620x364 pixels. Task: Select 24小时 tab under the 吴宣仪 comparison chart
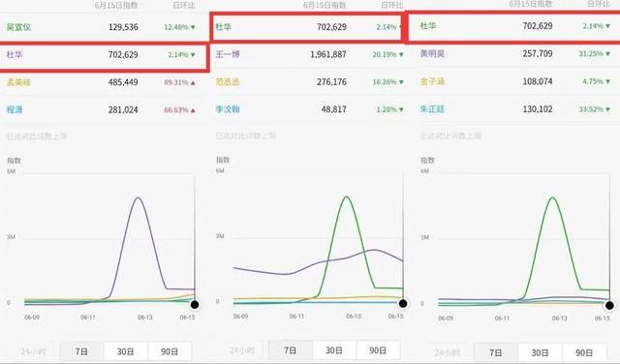33,351
